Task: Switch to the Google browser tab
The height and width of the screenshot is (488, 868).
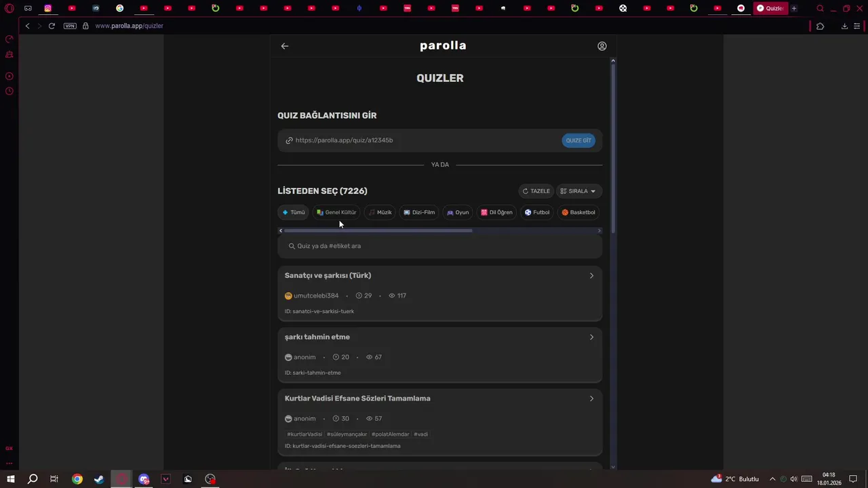Action: pos(119,8)
